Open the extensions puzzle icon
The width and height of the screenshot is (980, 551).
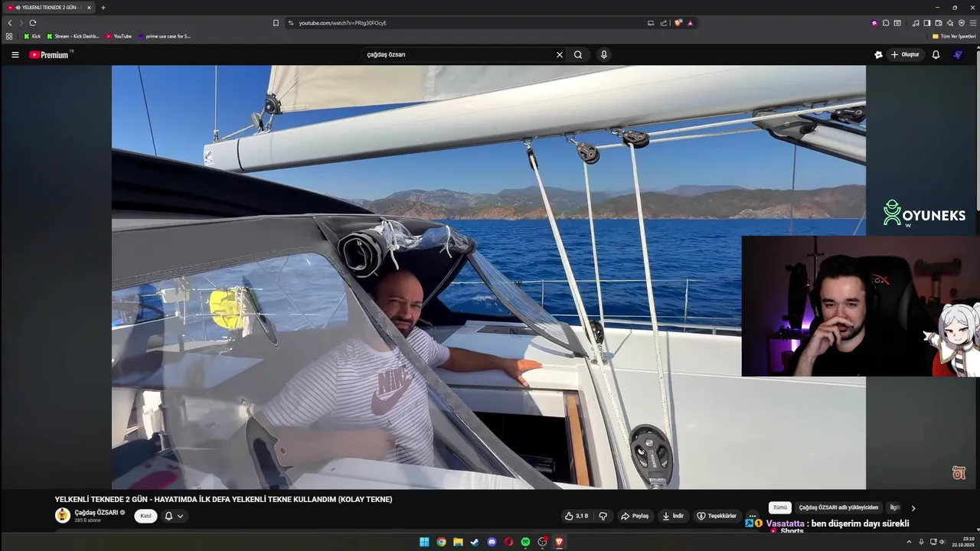click(x=886, y=23)
